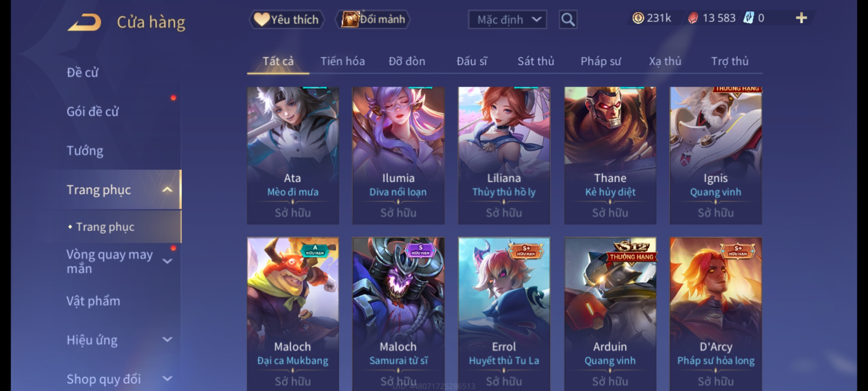Open Đổi mảnh fragment exchange button
This screenshot has width=868, height=391.
click(x=373, y=20)
